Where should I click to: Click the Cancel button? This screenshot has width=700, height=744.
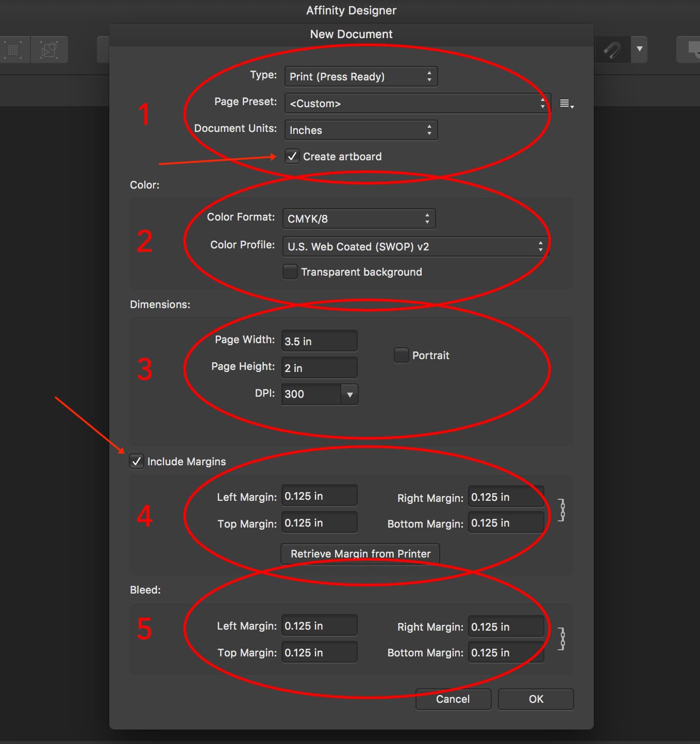click(453, 699)
